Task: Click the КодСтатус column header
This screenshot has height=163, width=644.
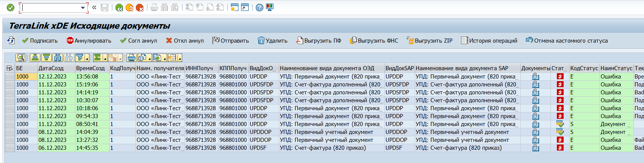Action: pyautogui.click(x=584, y=68)
